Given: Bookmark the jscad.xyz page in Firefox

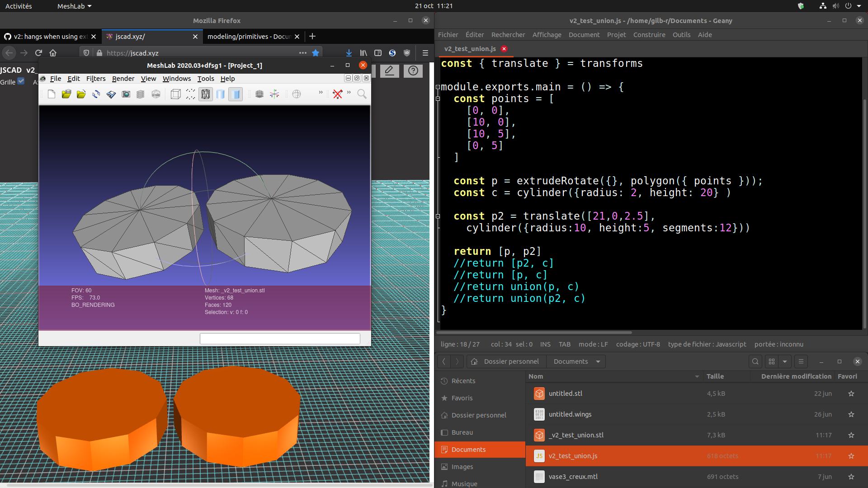Looking at the screenshot, I should (316, 53).
